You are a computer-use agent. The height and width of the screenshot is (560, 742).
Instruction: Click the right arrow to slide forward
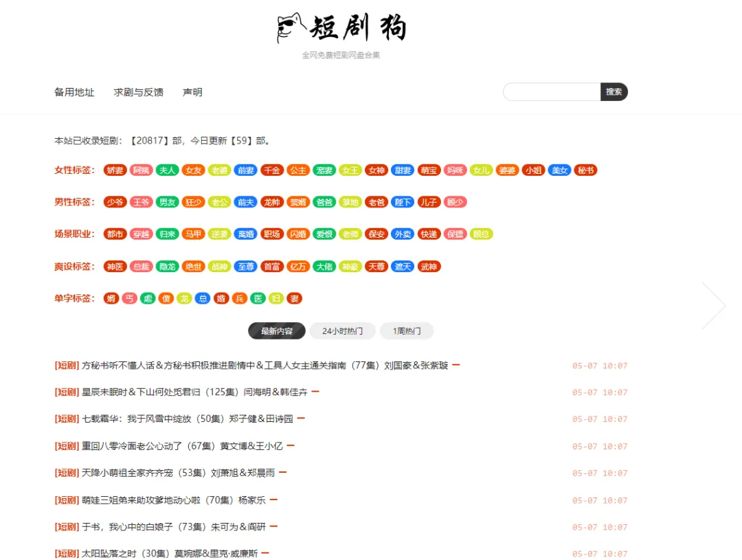coord(715,304)
